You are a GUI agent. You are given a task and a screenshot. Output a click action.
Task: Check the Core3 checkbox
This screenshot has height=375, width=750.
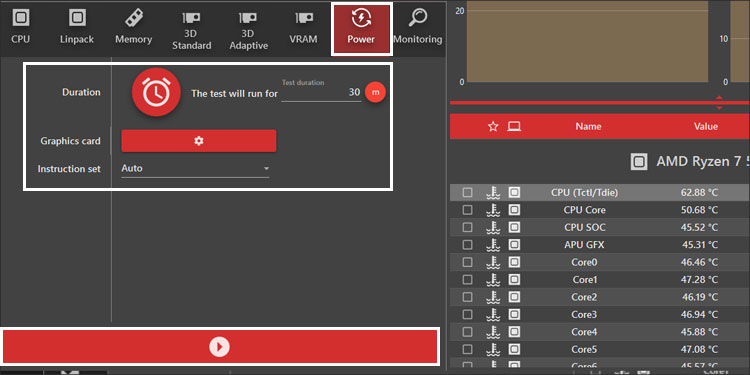pos(467,314)
